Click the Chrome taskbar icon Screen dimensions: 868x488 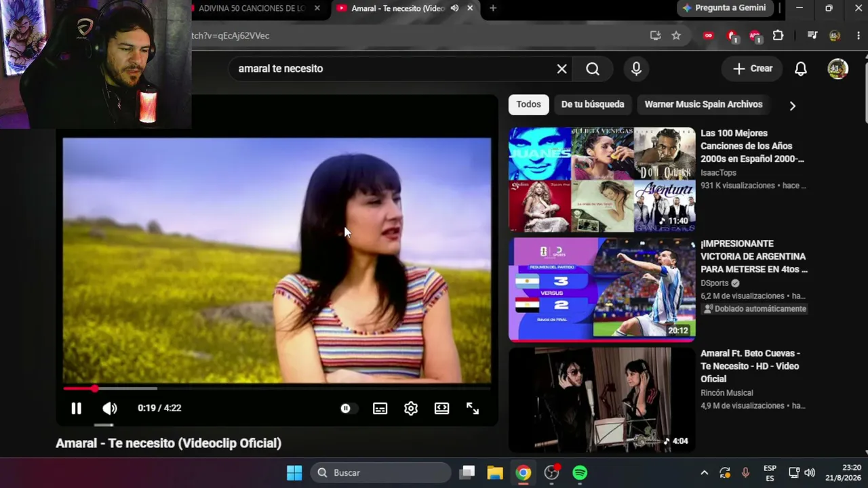pyautogui.click(x=523, y=472)
